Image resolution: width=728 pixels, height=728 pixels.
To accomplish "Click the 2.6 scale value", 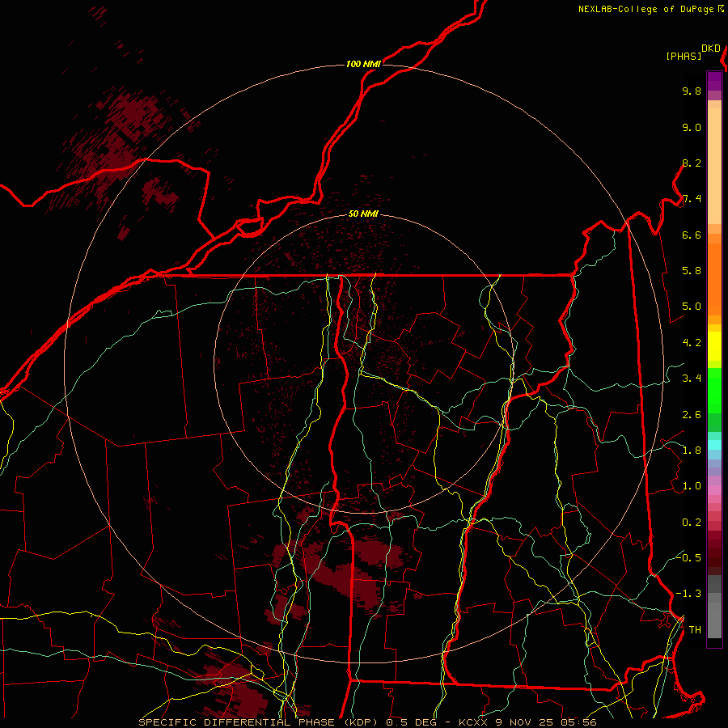I will pos(692,415).
